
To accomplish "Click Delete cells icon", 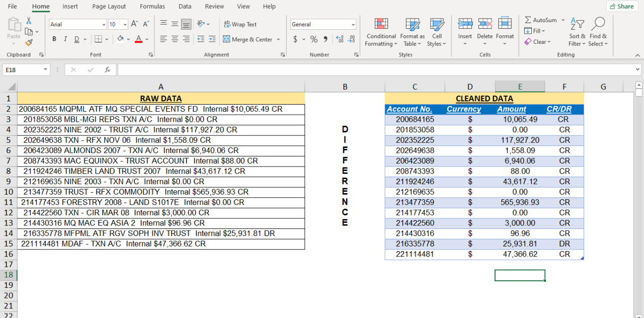I will coord(485,24).
